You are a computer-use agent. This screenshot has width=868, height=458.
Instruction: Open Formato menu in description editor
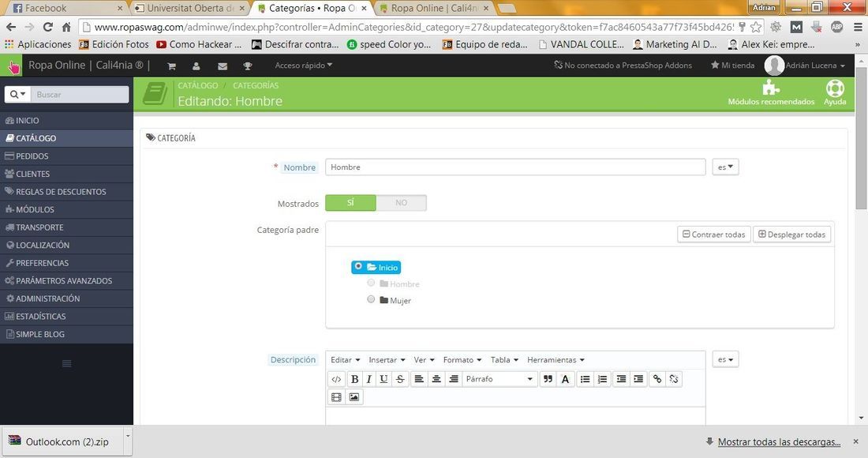(x=462, y=360)
